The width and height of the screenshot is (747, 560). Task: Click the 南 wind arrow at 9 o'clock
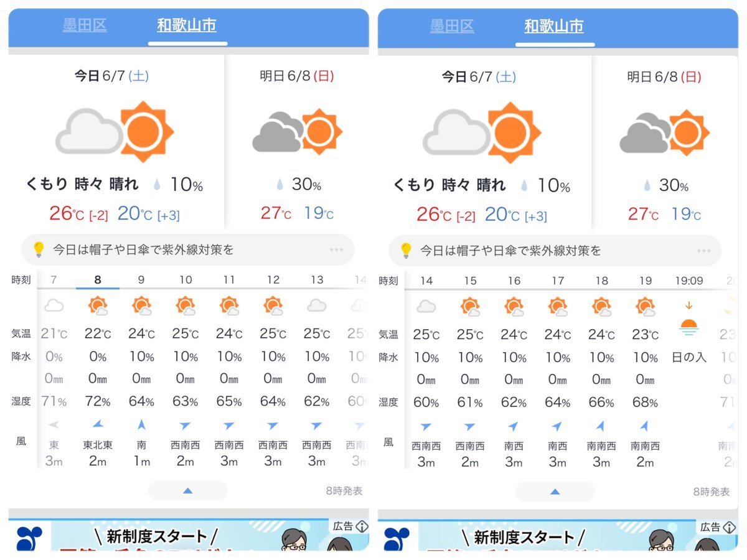click(x=141, y=424)
